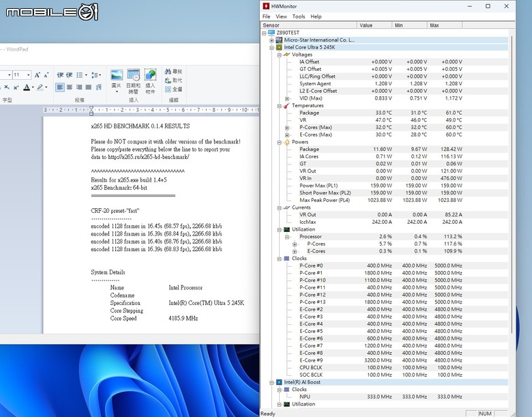Open the picture dropdown arrow in WordPad
The width and height of the screenshot is (532, 417).
tap(117, 91)
